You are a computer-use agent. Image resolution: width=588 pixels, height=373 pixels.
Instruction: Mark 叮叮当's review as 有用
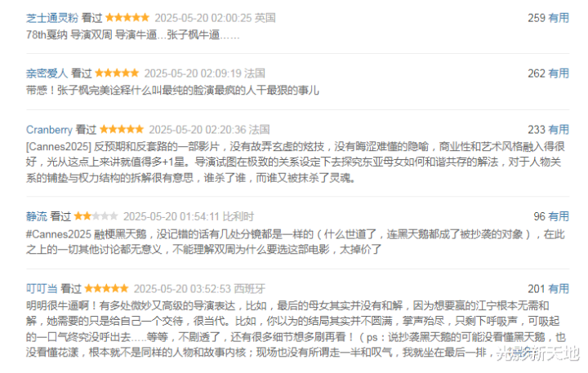click(x=559, y=289)
